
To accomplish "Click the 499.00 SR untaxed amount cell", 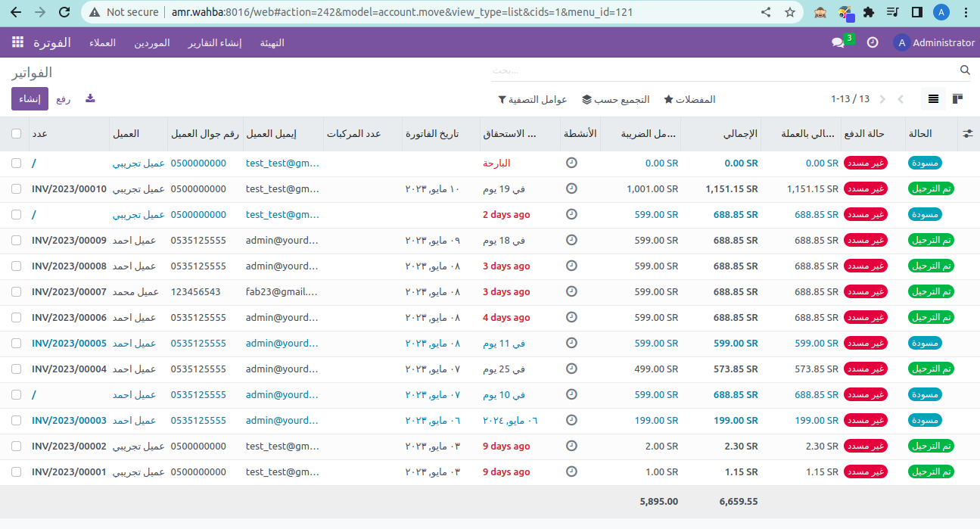I will [656, 369].
